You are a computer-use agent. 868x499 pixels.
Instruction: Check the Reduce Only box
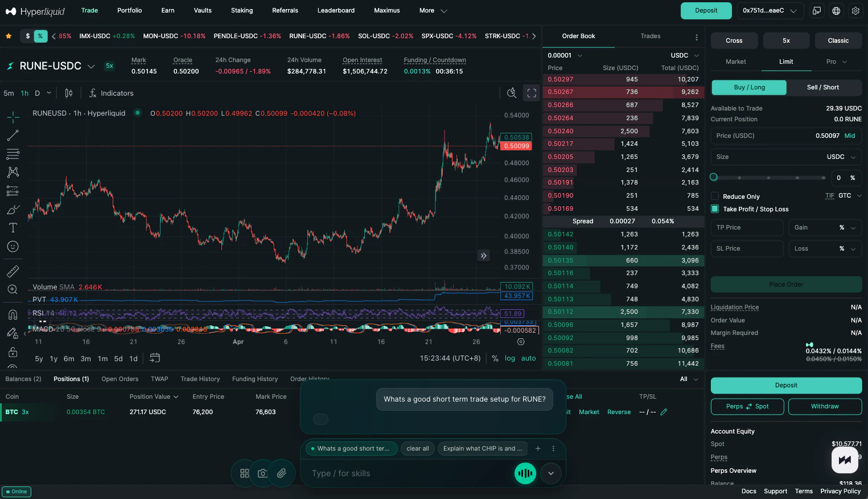(x=715, y=197)
